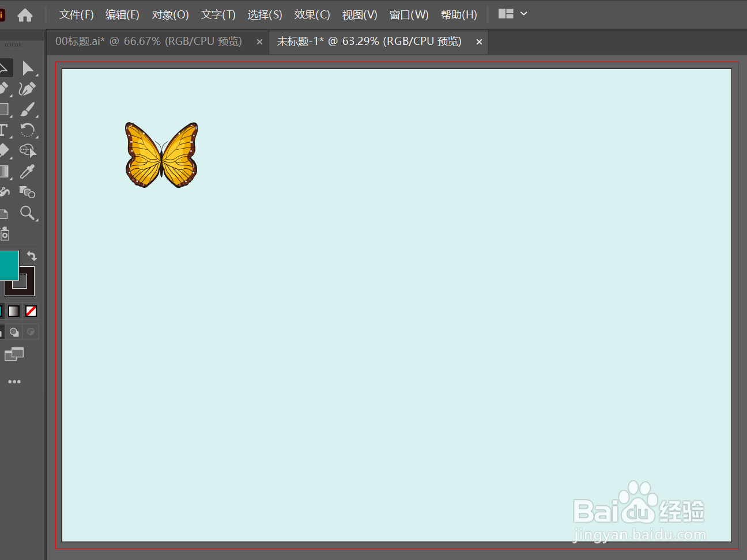Open Arrange Documents layout icon
747x560 pixels.
pyautogui.click(x=506, y=14)
